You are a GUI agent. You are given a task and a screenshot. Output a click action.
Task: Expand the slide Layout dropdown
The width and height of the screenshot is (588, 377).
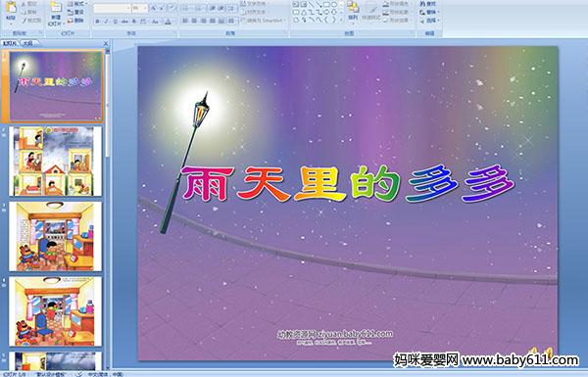pyautogui.click(x=76, y=4)
